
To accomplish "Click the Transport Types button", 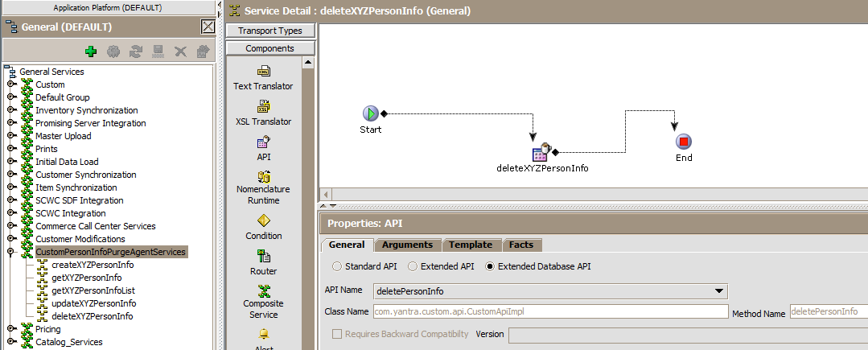I will (269, 31).
